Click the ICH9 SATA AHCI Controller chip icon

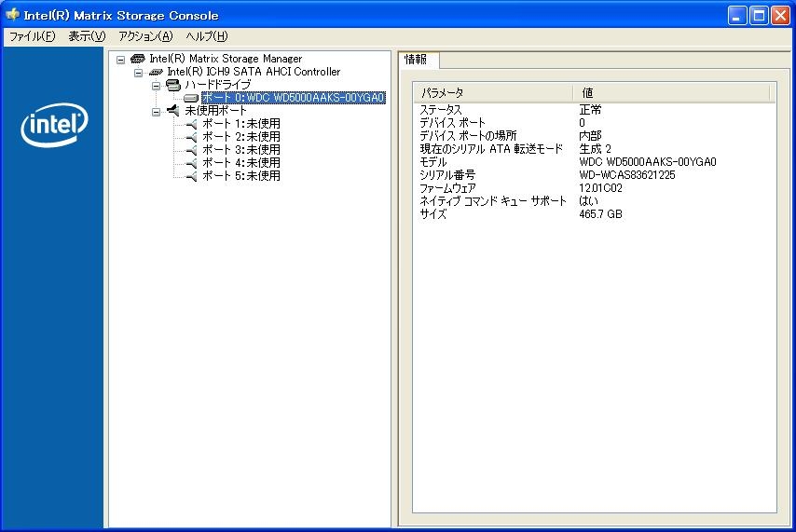click(x=156, y=73)
